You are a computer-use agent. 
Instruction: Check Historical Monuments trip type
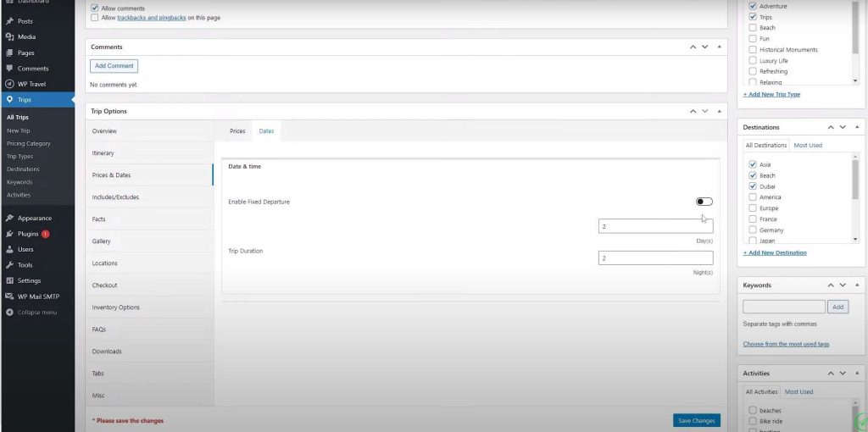(x=753, y=50)
